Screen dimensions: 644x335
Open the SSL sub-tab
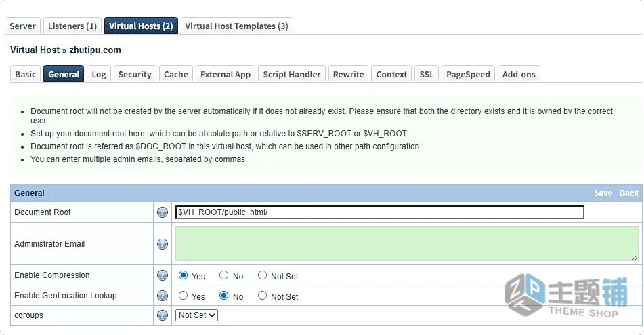pyautogui.click(x=427, y=74)
